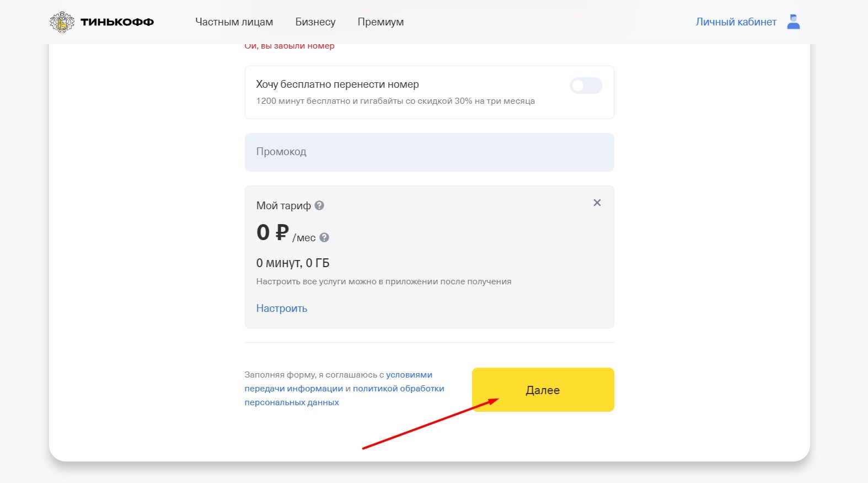Image resolution: width=868 pixels, height=483 pixels.
Task: Click the 0 минут, 0 ГБ summary
Action: pyautogui.click(x=292, y=263)
